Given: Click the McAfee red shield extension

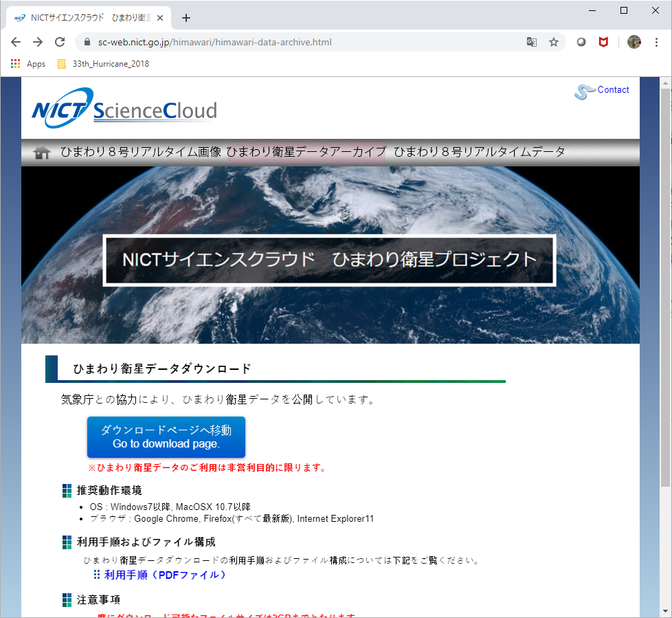Looking at the screenshot, I should click(x=603, y=42).
